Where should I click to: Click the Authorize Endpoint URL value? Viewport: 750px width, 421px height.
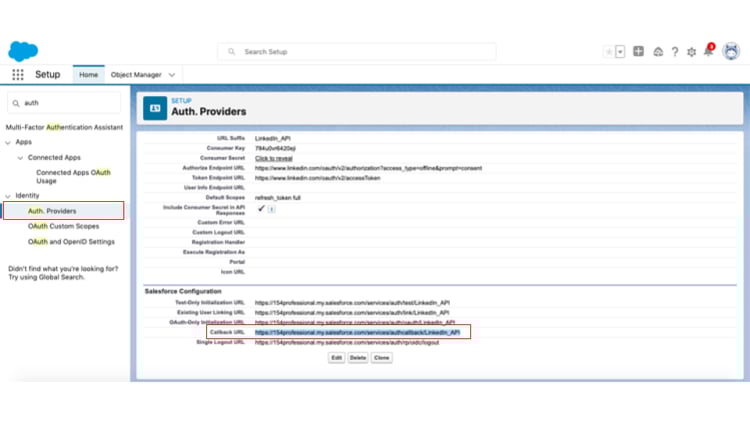pos(368,168)
